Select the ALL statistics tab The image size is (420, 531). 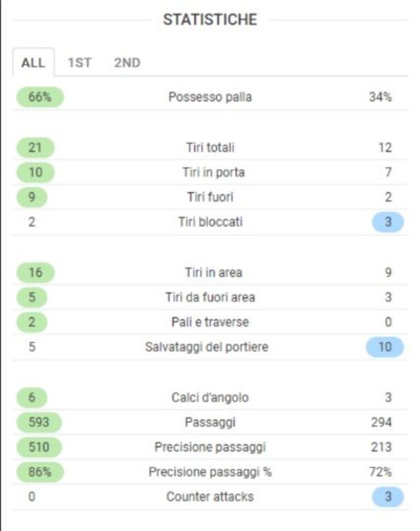(33, 62)
